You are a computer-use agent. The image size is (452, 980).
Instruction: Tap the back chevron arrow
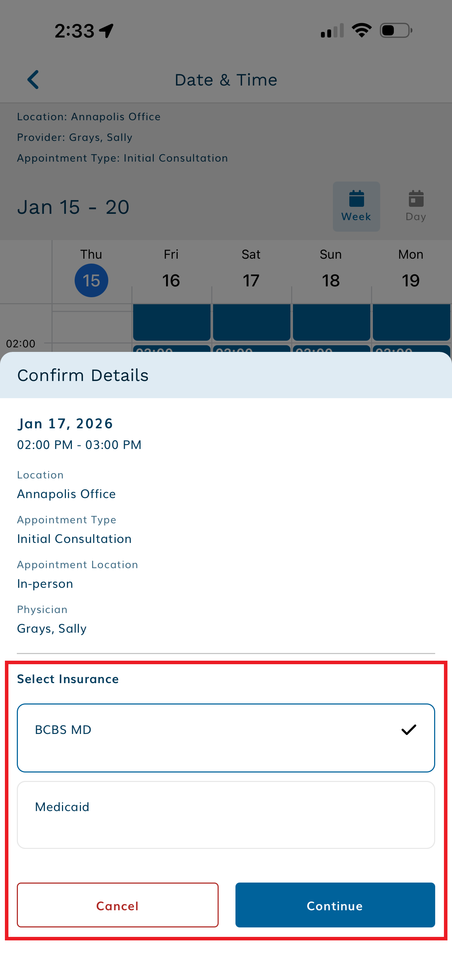(x=34, y=80)
